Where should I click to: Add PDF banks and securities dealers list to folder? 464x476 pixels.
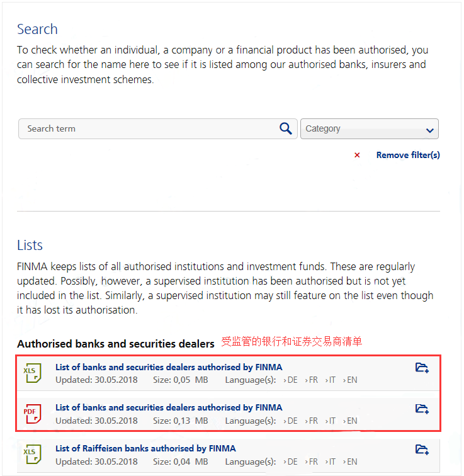point(422,409)
